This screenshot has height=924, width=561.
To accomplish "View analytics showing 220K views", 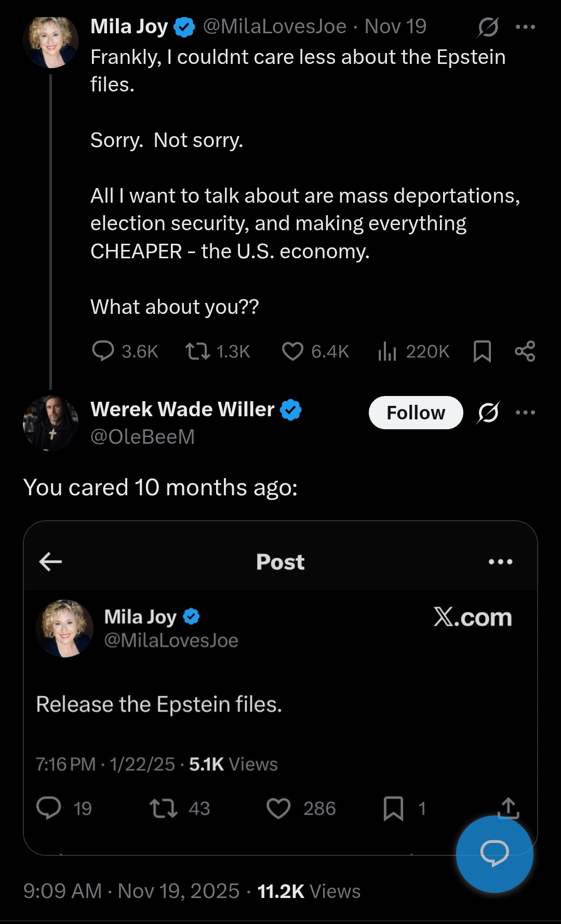I will [x=388, y=351].
